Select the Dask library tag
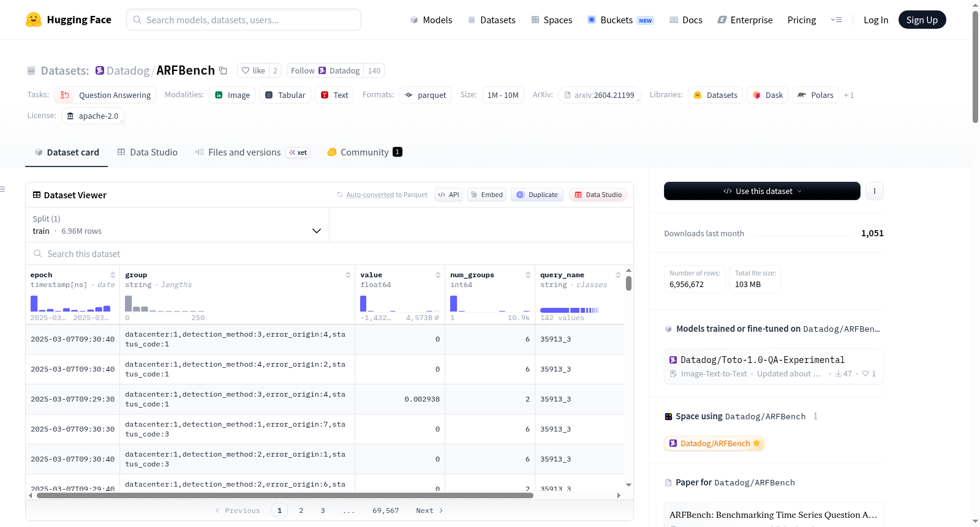980x527 pixels. (767, 95)
